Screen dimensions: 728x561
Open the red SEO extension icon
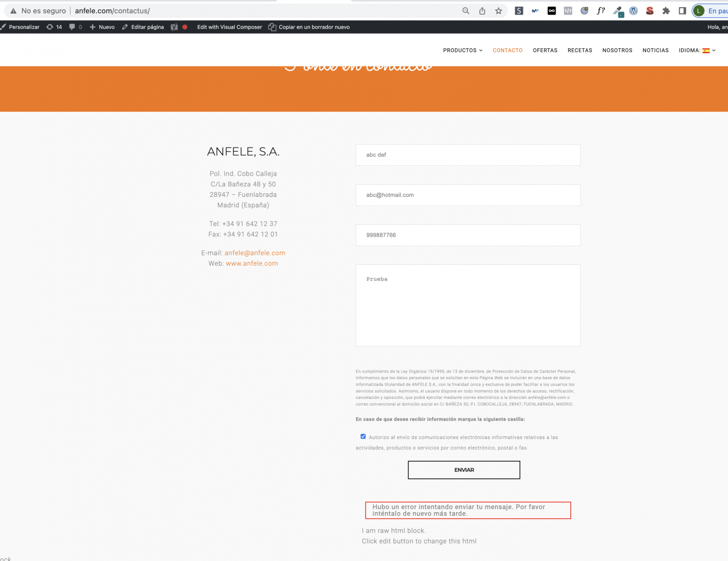[650, 11]
